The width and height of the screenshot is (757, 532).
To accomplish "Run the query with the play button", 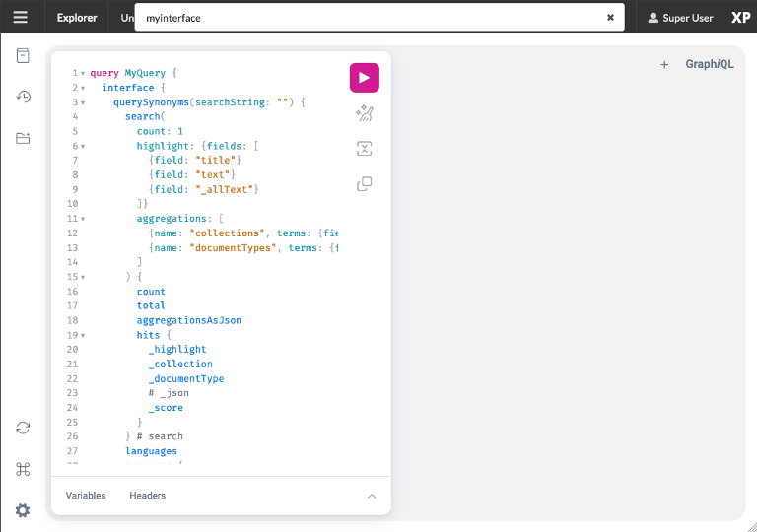I will (x=365, y=78).
